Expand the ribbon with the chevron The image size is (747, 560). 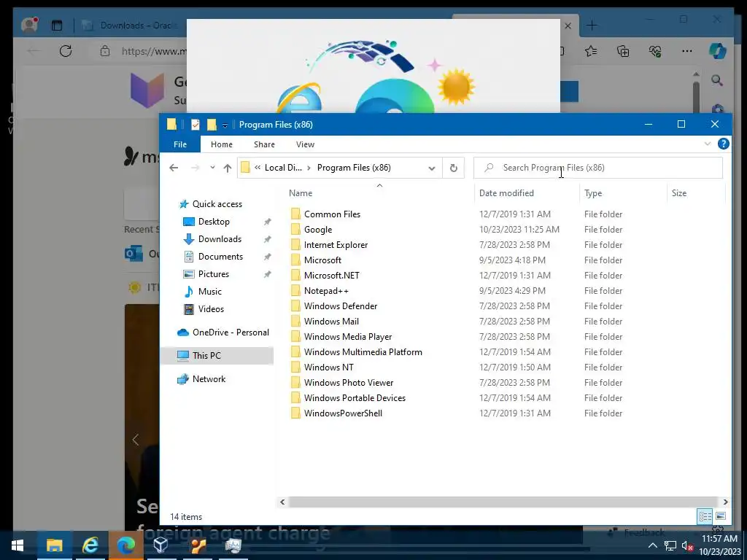(x=708, y=144)
